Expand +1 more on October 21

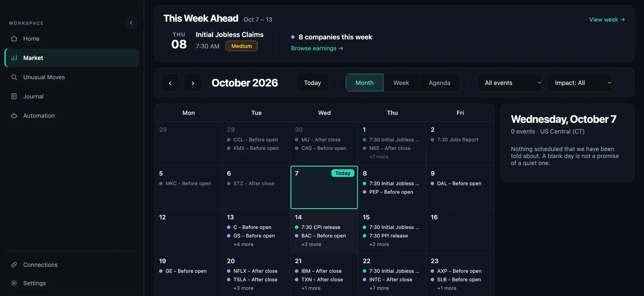coord(311,288)
